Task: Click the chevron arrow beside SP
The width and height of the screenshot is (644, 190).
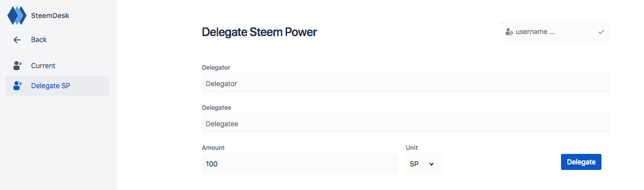Action: click(x=431, y=164)
